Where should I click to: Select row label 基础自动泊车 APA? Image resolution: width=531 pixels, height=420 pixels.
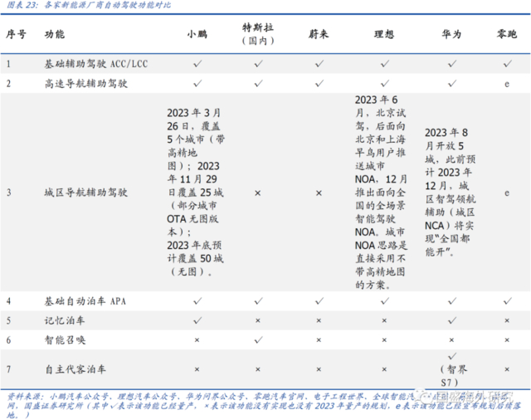85,301
